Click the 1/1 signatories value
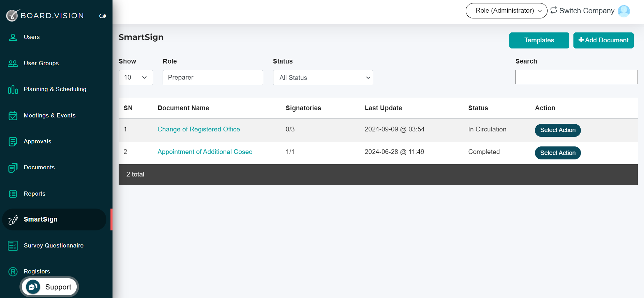The image size is (644, 298). (290, 152)
